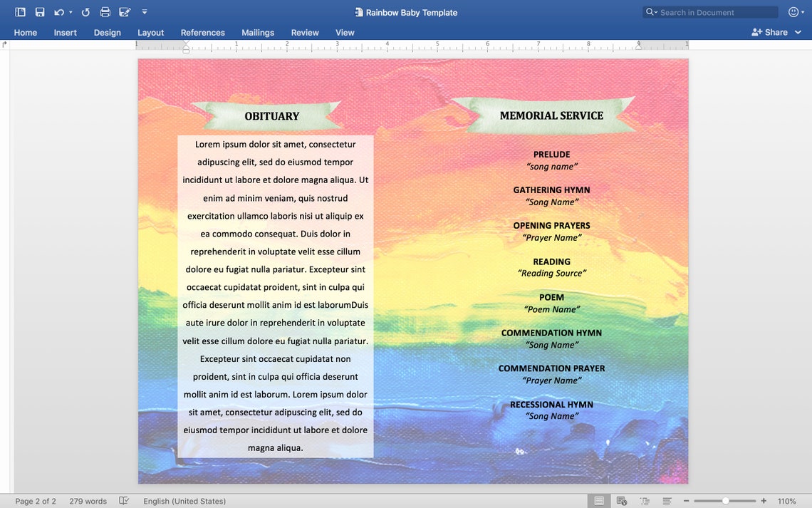
Task: Click the zoom out minus button
Action: click(x=686, y=501)
